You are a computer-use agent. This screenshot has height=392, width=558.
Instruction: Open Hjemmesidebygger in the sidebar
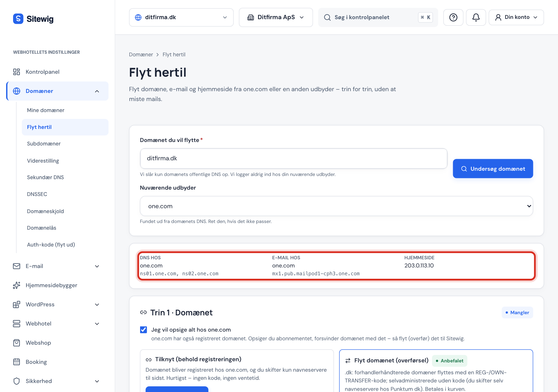(x=57, y=285)
